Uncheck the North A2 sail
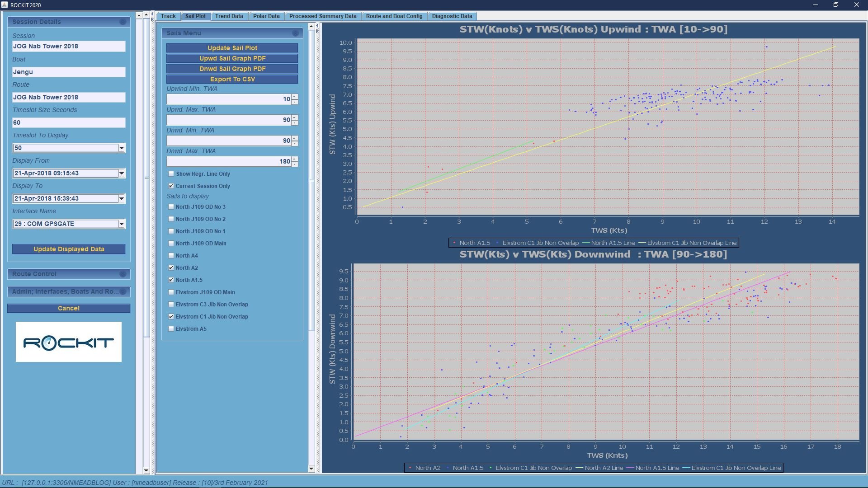 pyautogui.click(x=171, y=267)
